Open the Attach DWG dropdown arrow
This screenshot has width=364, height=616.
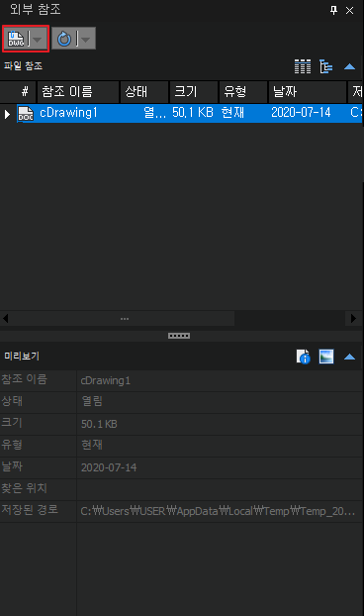38,39
